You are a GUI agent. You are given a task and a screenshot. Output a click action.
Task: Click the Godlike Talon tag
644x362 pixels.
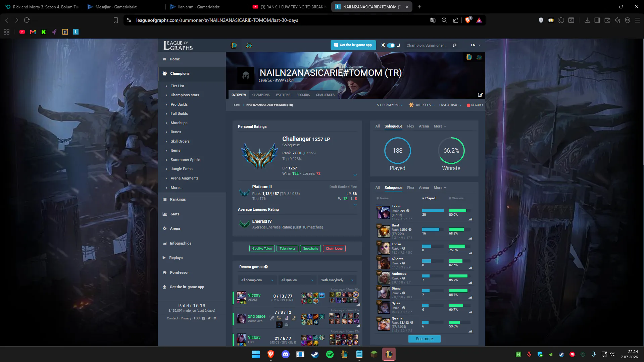[x=262, y=249]
